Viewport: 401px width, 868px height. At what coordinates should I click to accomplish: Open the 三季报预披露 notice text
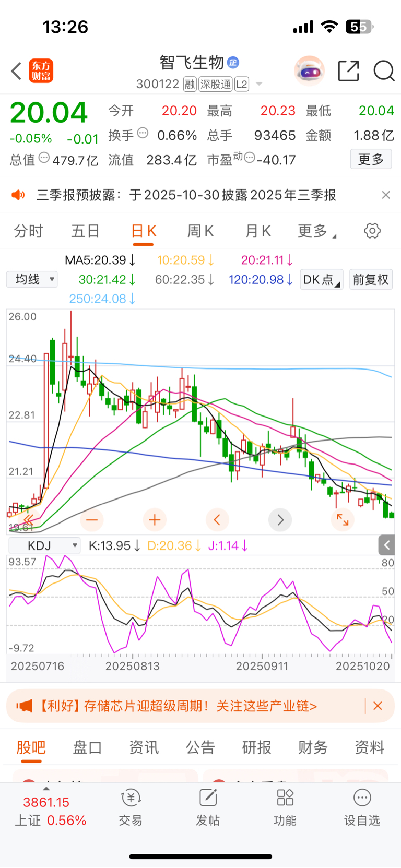186,195
